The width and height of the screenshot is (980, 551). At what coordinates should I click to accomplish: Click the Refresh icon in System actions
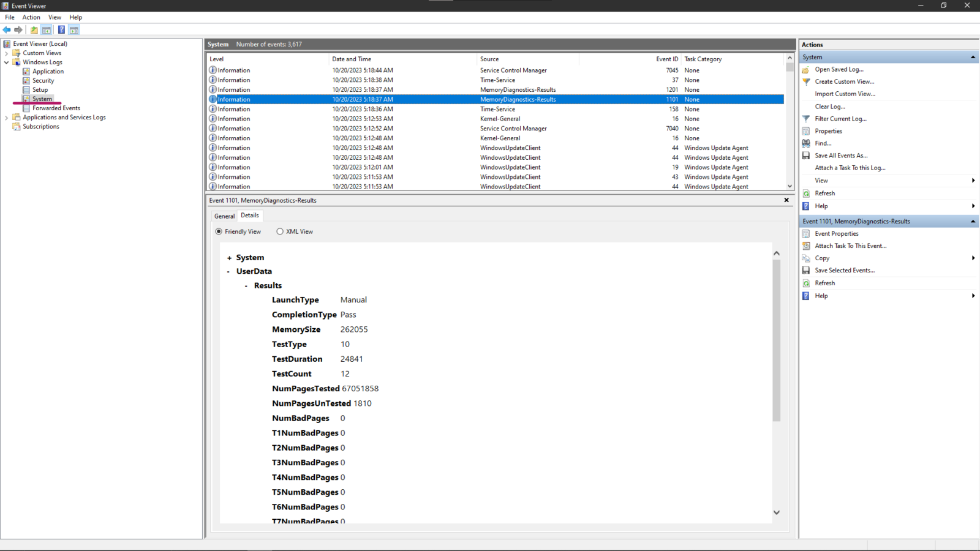coord(807,193)
